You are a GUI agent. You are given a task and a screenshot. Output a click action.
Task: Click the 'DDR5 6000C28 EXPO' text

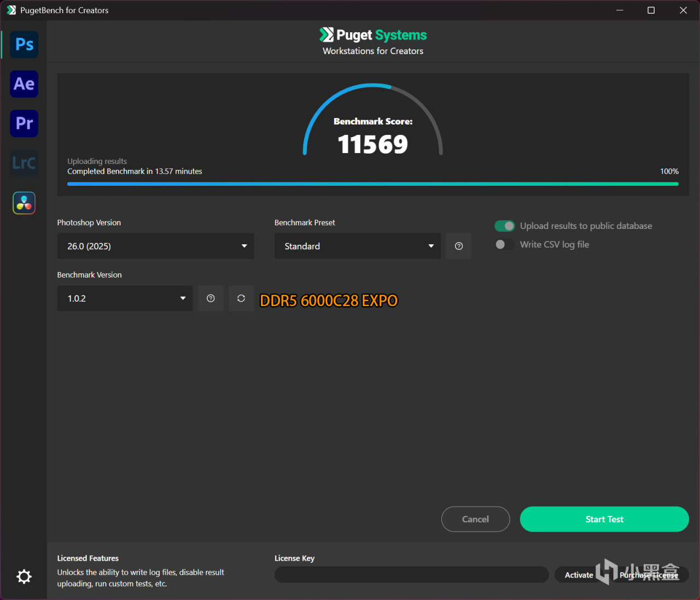(x=329, y=301)
